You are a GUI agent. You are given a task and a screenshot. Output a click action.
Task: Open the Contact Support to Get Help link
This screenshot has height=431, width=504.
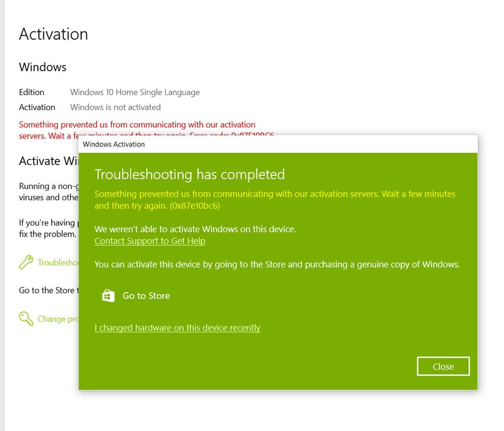[x=150, y=241]
